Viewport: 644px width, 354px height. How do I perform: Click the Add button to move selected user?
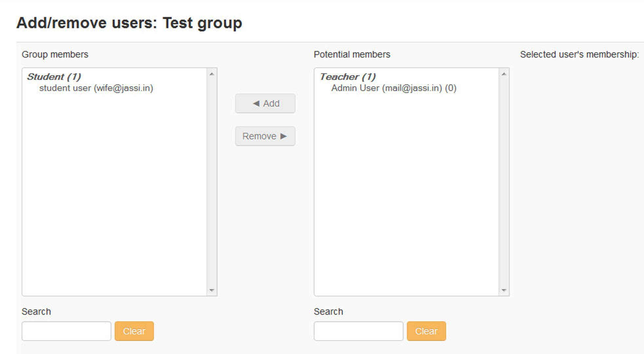[x=265, y=103]
